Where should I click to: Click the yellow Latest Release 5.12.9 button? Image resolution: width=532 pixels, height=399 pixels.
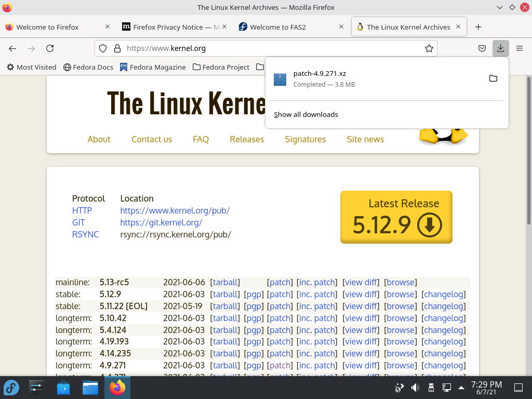click(x=396, y=217)
